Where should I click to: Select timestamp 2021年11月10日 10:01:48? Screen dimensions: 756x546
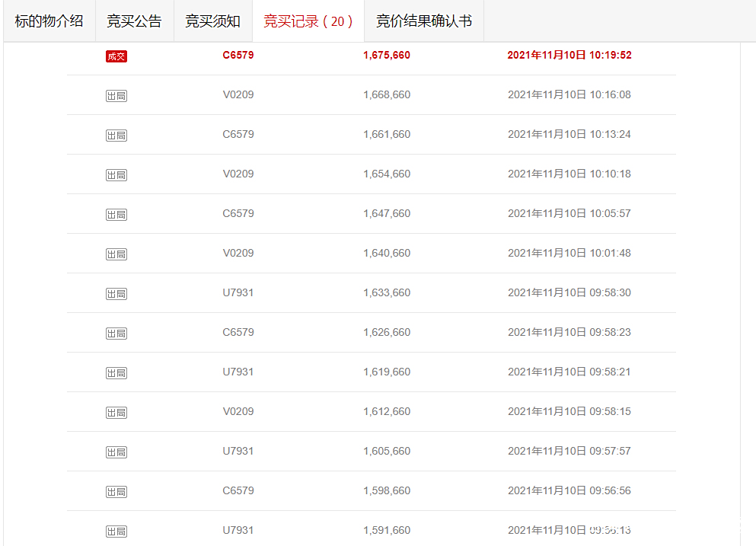569,253
